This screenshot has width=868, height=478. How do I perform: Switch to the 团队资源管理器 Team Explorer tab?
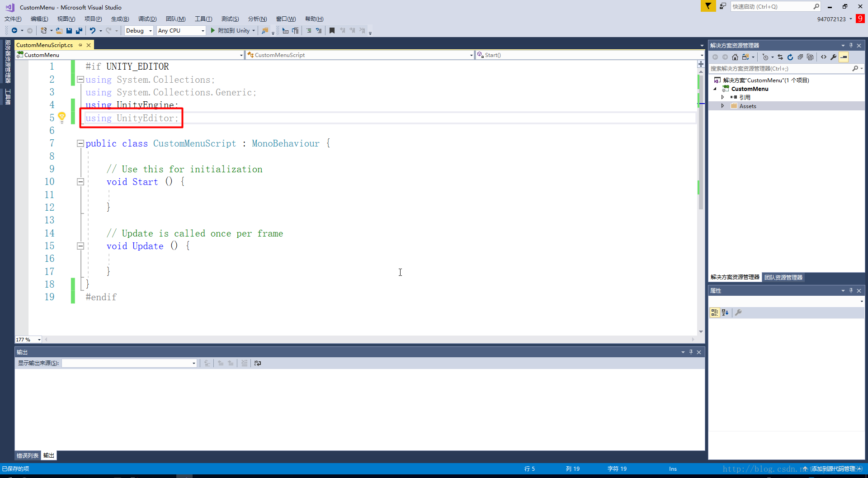783,277
